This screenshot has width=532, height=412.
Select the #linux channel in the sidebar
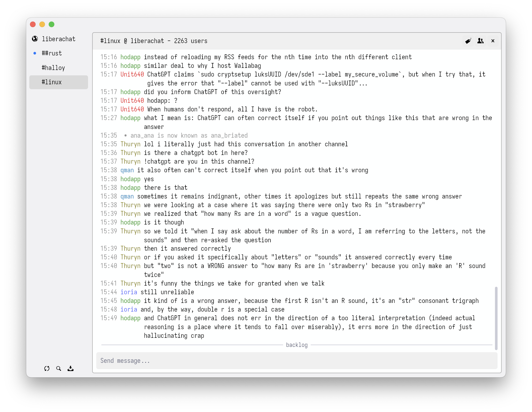point(52,82)
